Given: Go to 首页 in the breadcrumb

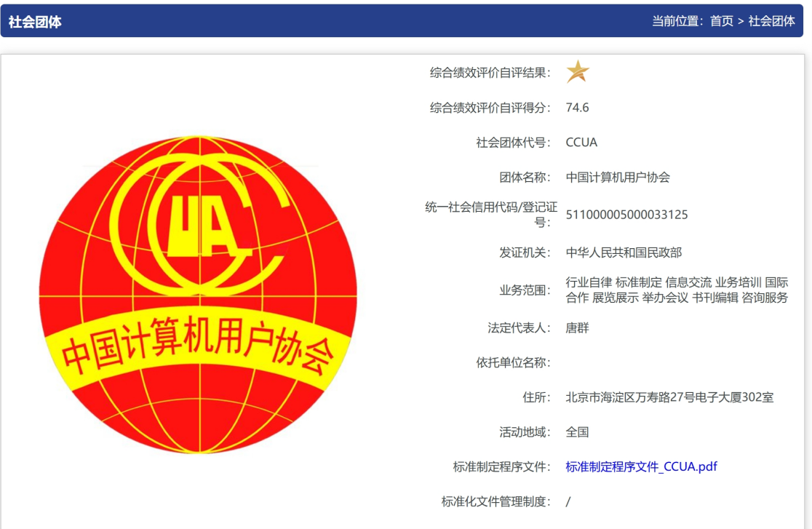Looking at the screenshot, I should 721,20.
